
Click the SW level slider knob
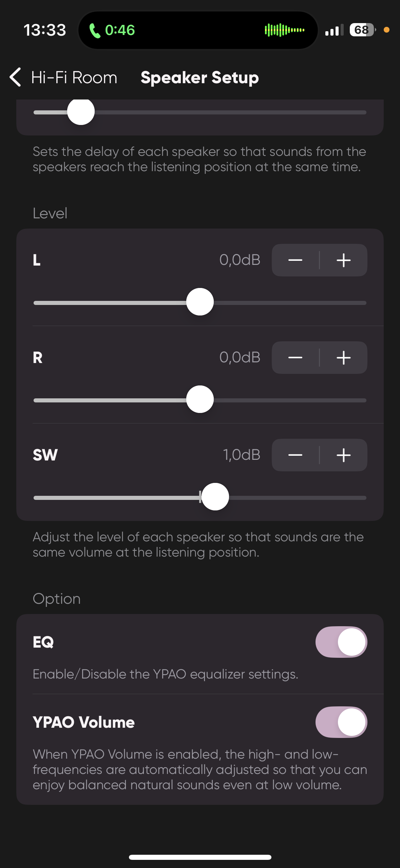click(x=215, y=497)
